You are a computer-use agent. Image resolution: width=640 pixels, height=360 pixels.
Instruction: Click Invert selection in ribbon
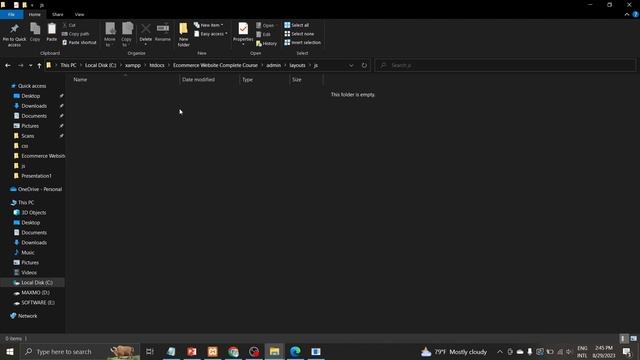click(302, 42)
